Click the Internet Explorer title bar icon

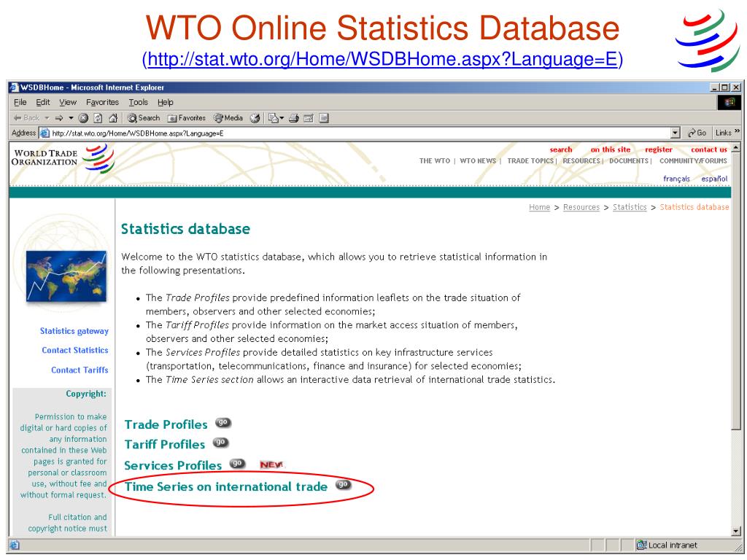(x=15, y=87)
